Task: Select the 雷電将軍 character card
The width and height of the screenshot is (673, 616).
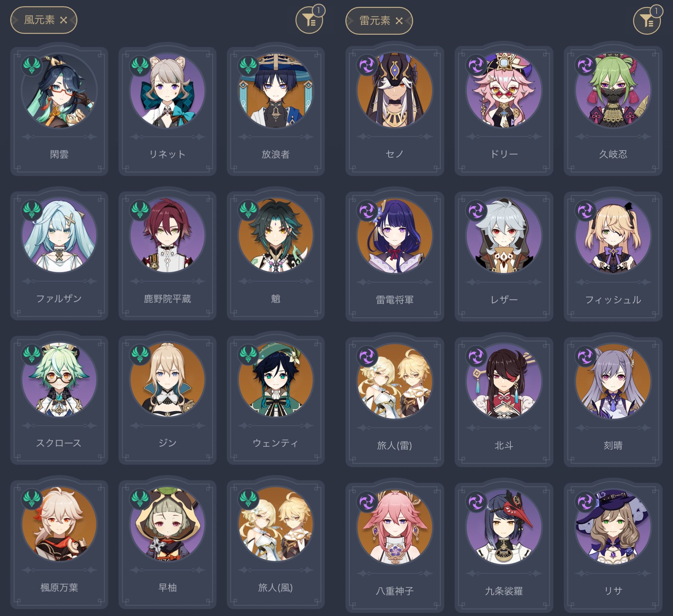Action: [395, 256]
